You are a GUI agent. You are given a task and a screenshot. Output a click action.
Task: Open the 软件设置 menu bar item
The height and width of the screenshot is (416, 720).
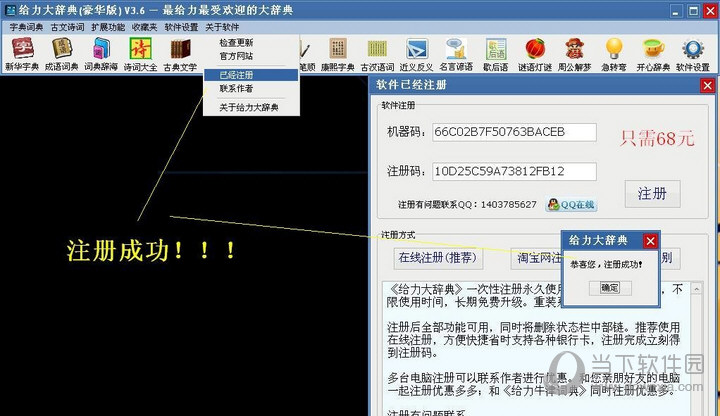181,27
